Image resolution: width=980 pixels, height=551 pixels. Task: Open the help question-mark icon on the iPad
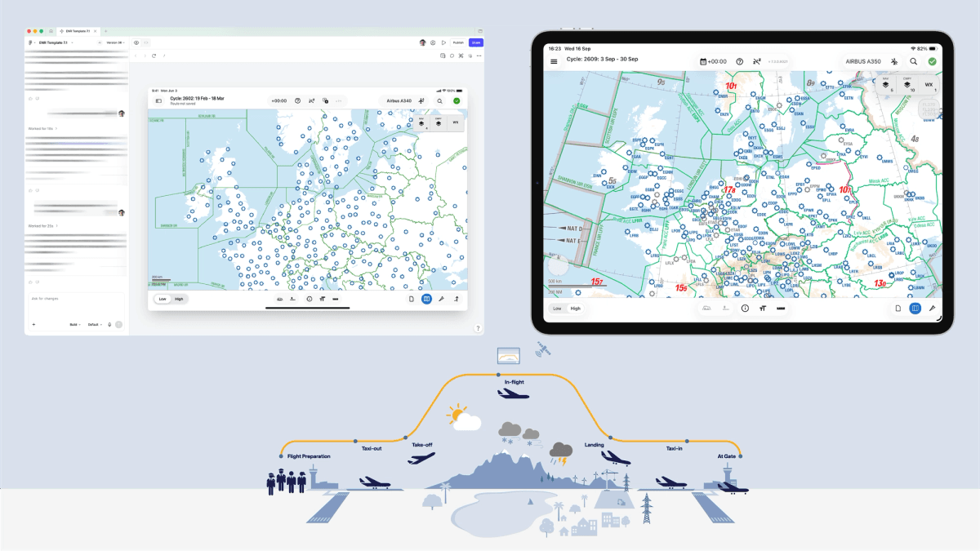(740, 61)
